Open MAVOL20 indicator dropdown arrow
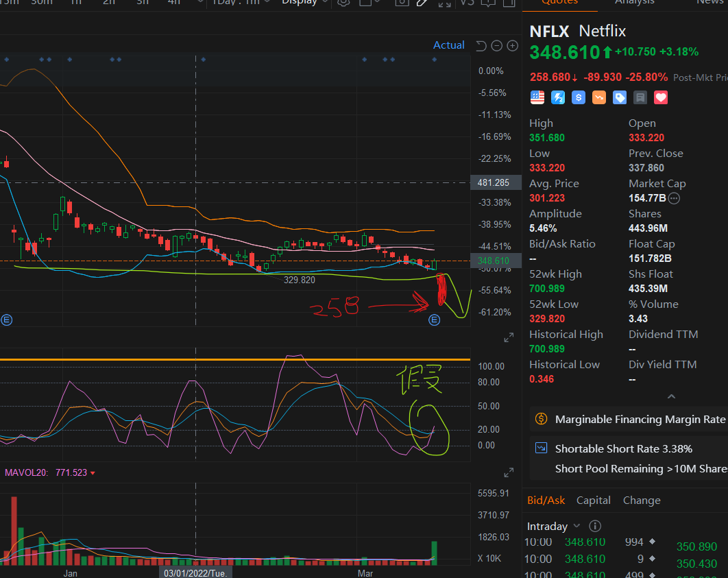The height and width of the screenshot is (578, 728). [x=93, y=473]
